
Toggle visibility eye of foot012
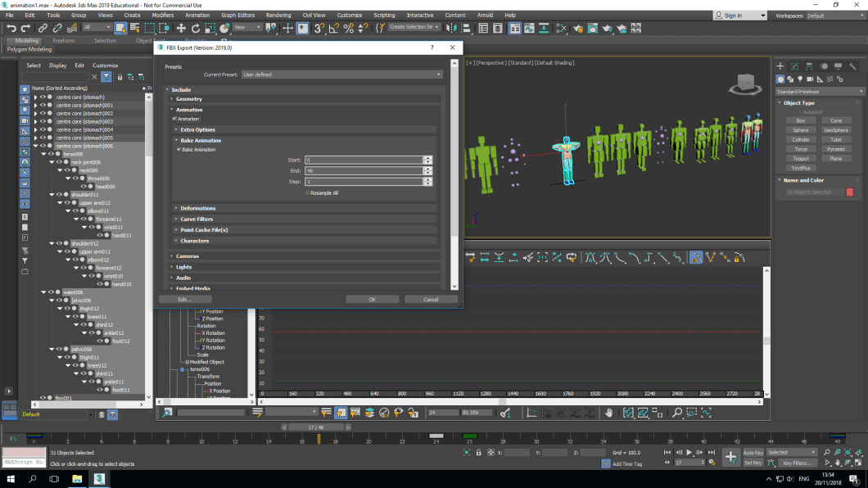[x=100, y=341]
